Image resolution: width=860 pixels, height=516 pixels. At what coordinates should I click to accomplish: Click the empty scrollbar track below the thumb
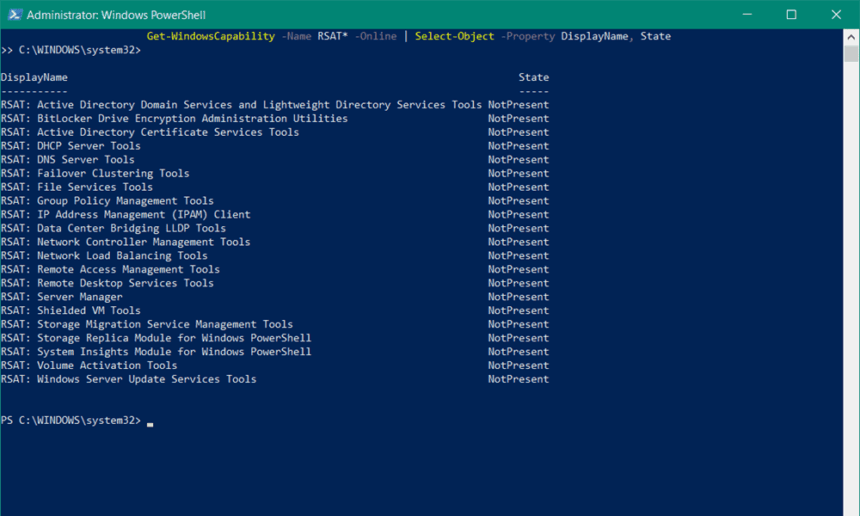(851, 300)
